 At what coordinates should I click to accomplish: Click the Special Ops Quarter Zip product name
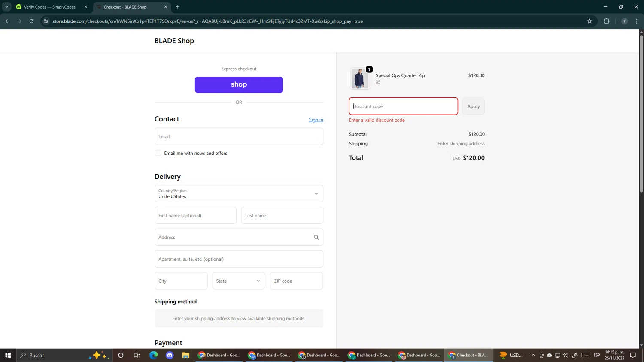(x=400, y=75)
